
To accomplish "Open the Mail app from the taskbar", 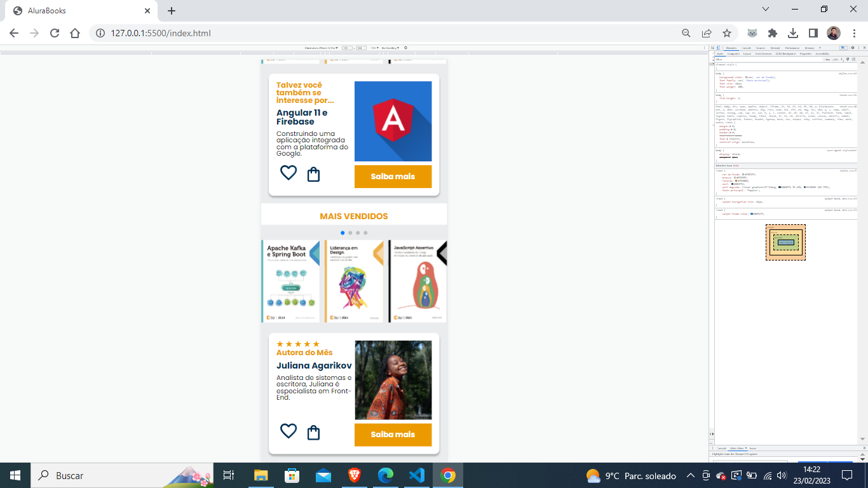I will click(323, 475).
